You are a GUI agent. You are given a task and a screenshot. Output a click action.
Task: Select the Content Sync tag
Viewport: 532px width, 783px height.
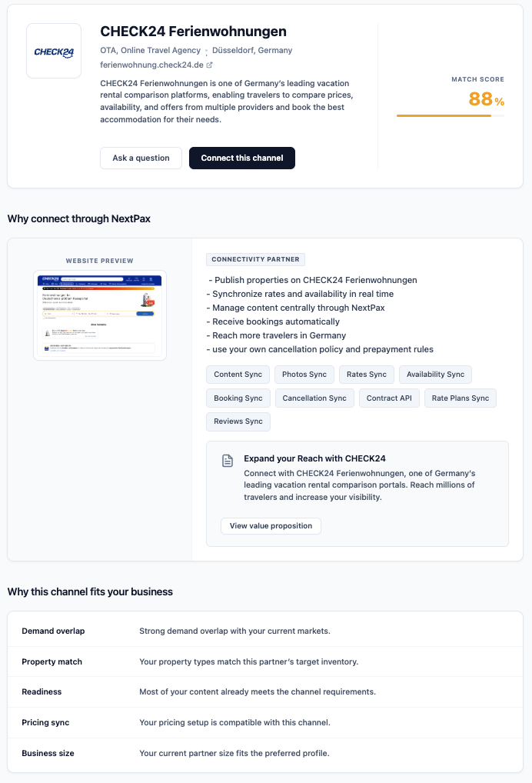238,375
